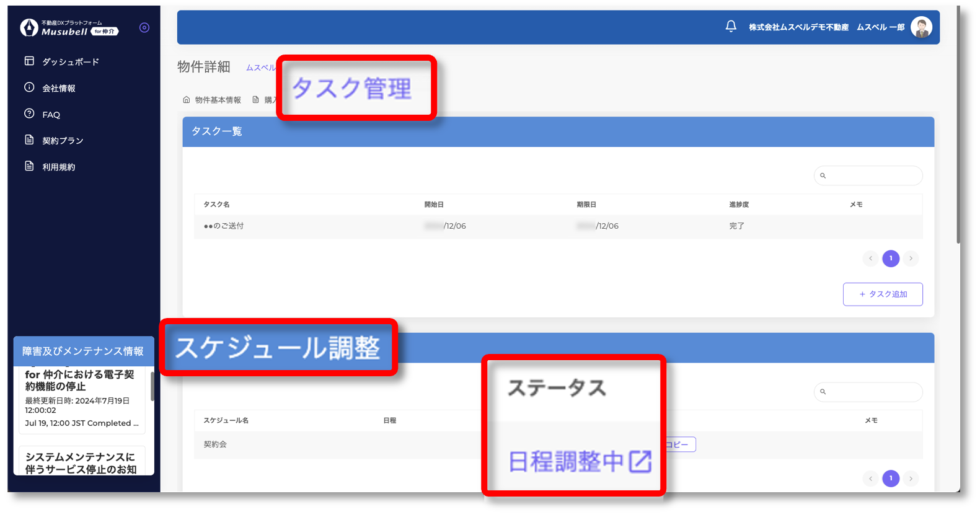The height and width of the screenshot is (517, 980).
Task: Click the notification bell icon
Action: (x=731, y=26)
